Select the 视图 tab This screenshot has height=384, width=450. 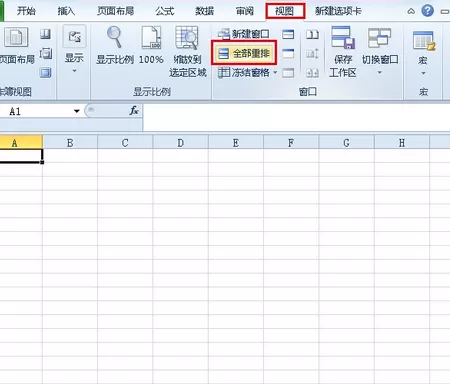[285, 11]
